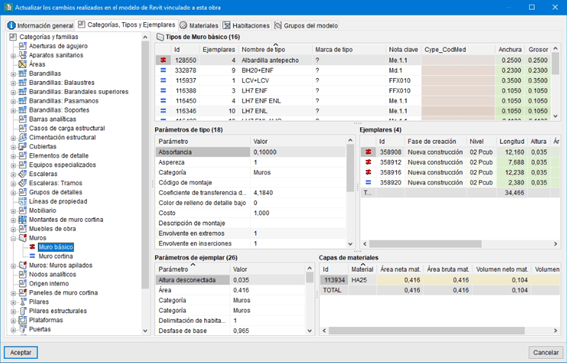Click the Montantes de muro cortina icon
Screen dimensions: 567x363
pyautogui.click(x=22, y=219)
